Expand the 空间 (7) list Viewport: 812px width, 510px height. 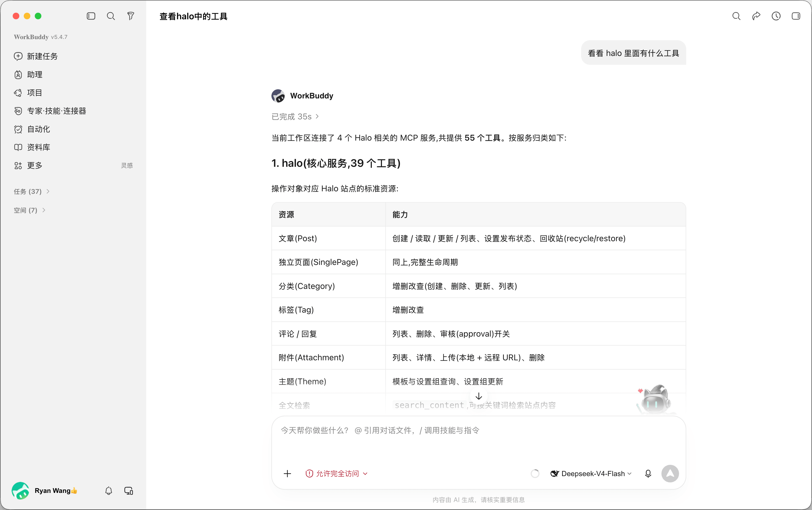pyautogui.click(x=29, y=210)
